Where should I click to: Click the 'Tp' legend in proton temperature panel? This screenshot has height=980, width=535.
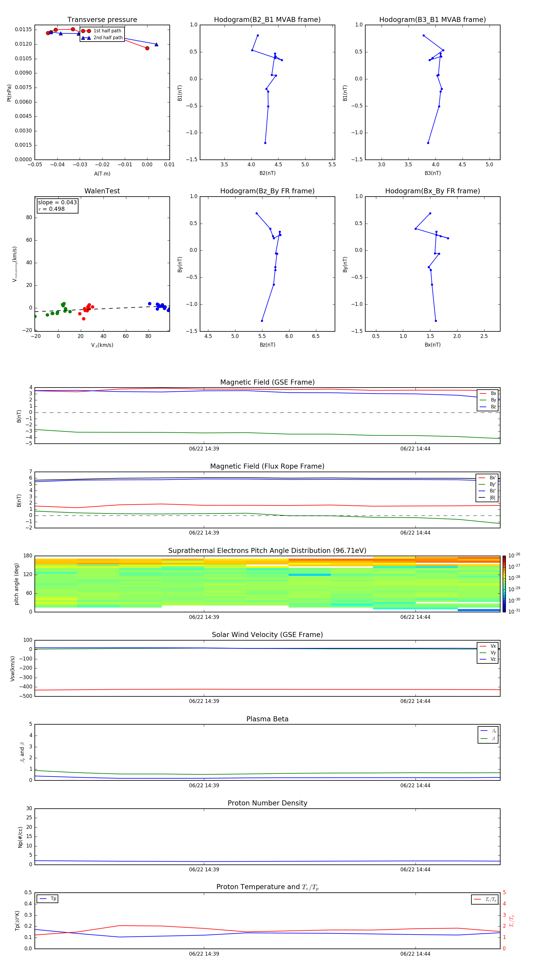point(48,899)
